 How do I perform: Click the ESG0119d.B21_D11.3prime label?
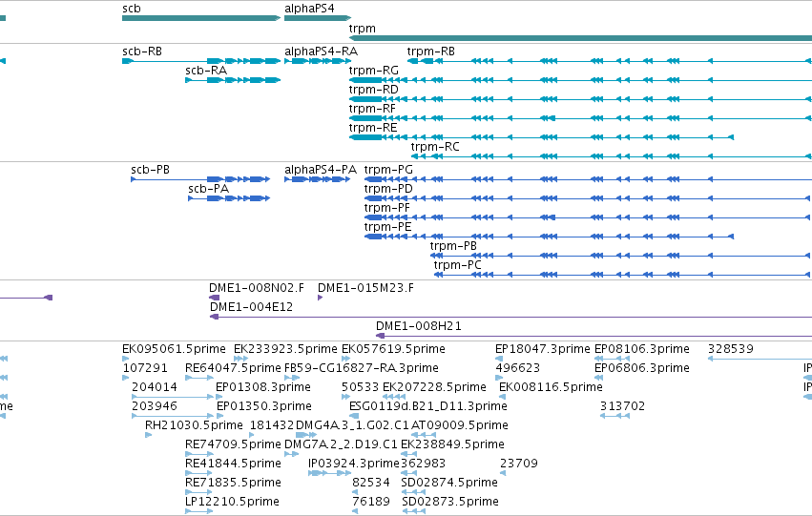(x=428, y=407)
